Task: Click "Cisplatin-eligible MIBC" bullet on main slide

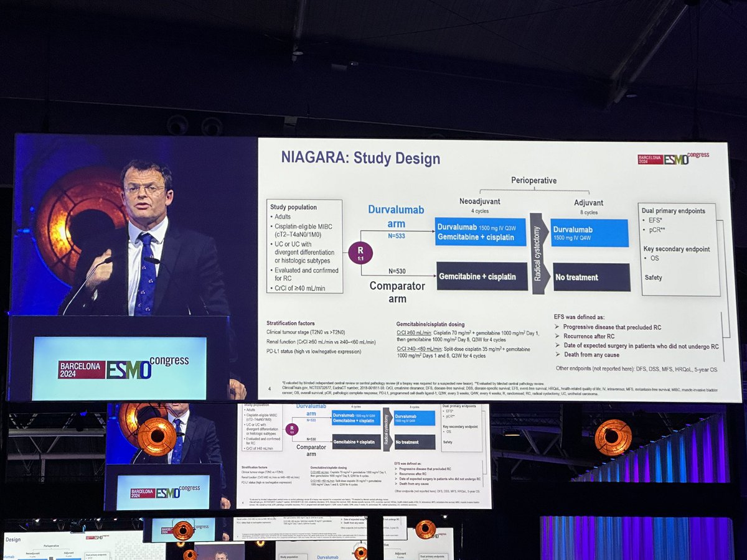Action: [304, 230]
